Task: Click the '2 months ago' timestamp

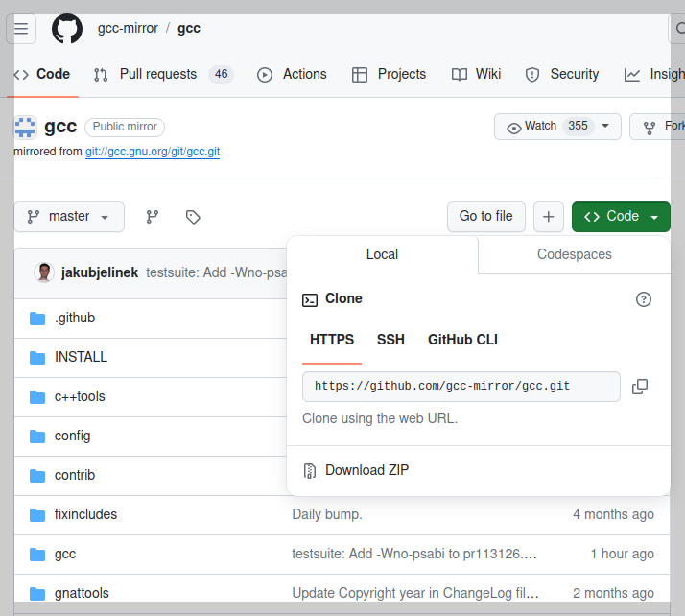Action: [613, 593]
